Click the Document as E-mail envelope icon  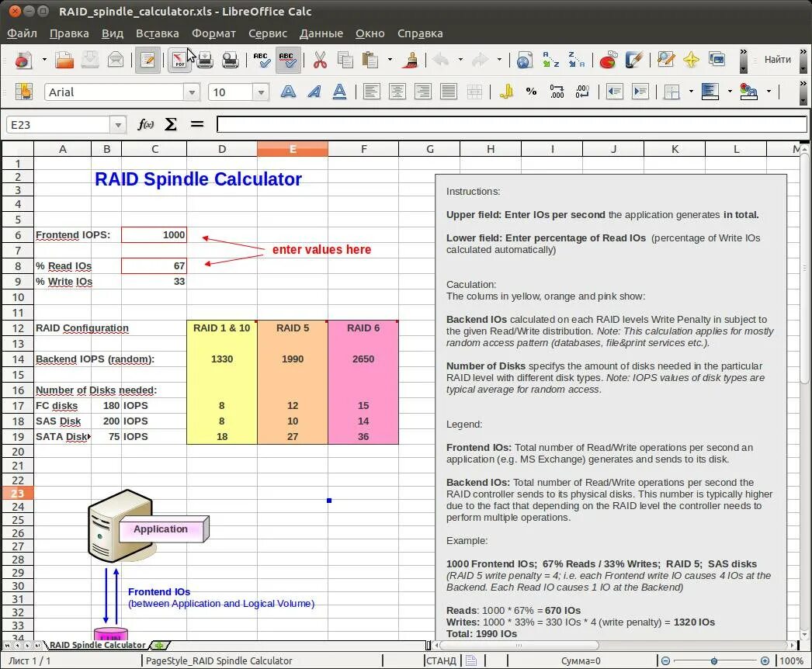pos(116,60)
